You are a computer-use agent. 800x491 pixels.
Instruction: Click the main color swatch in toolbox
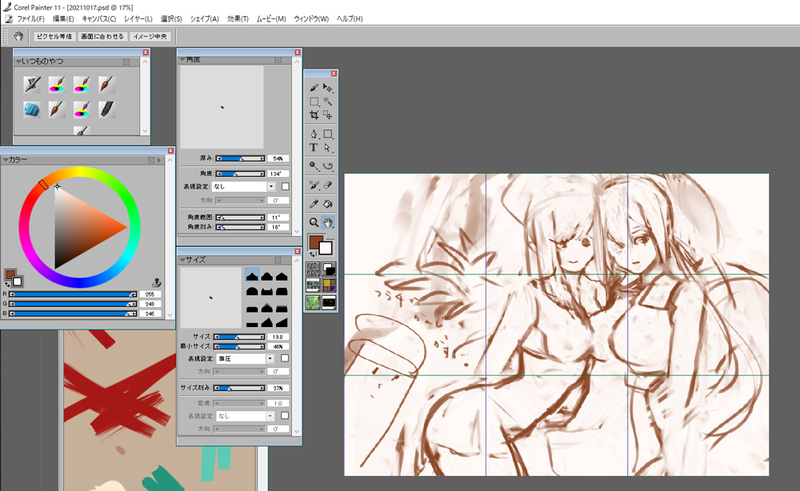[x=316, y=241]
